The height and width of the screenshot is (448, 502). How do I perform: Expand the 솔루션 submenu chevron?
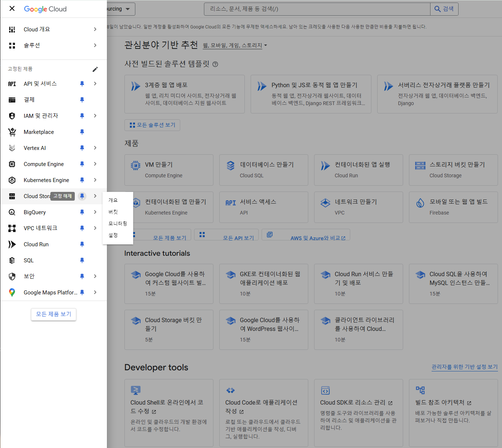tap(95, 45)
